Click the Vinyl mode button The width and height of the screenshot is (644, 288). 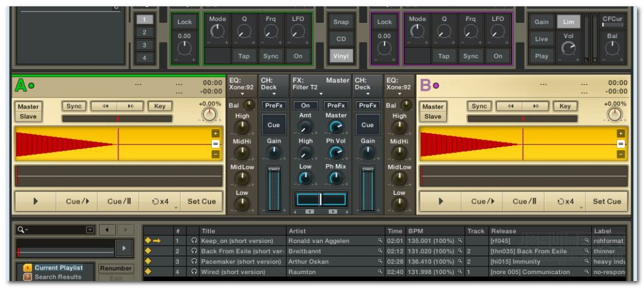(341, 56)
